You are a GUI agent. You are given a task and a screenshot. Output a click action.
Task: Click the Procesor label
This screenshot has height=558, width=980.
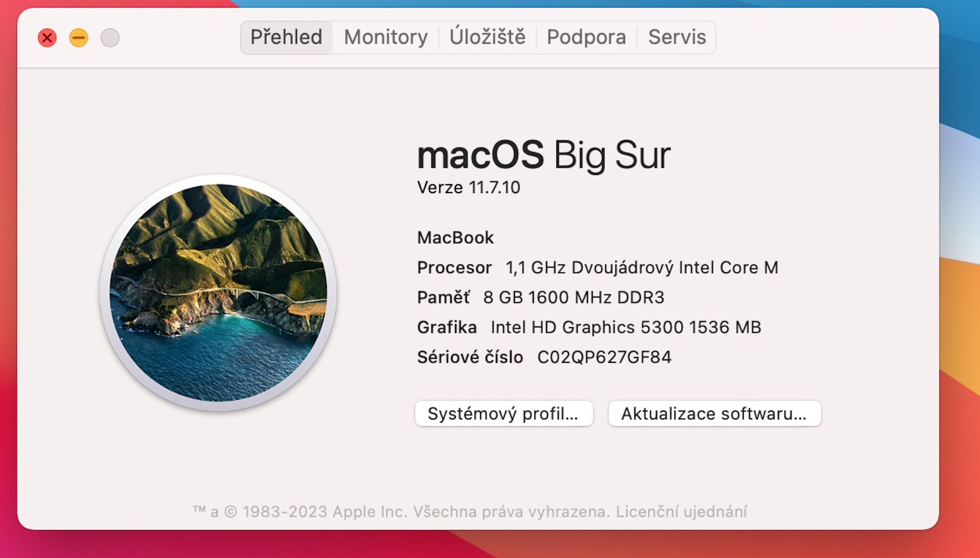pyautogui.click(x=454, y=267)
